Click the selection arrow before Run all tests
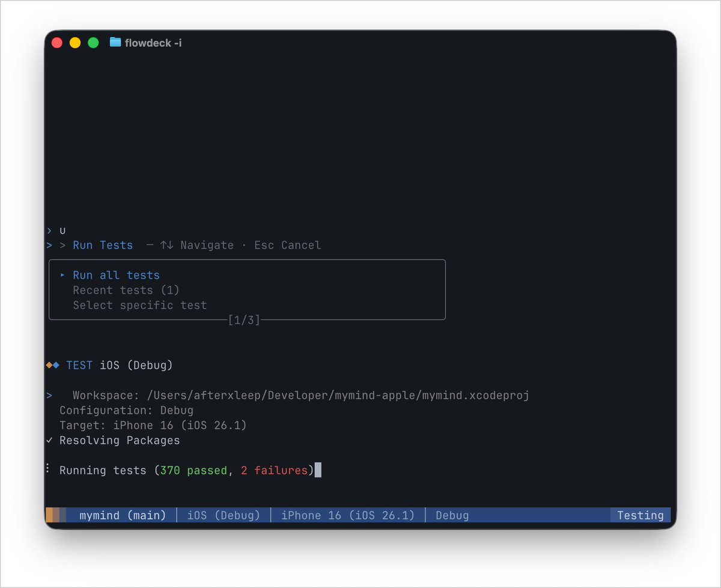The image size is (721, 588). pyautogui.click(x=62, y=275)
